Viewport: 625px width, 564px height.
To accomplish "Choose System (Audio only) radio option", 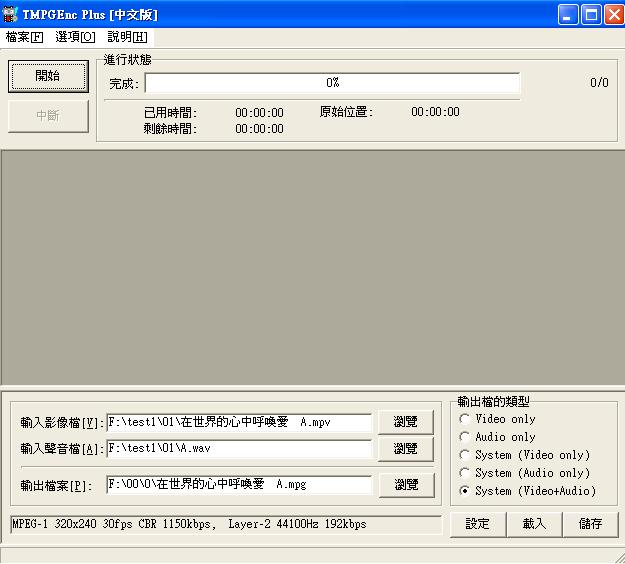I will pos(465,473).
